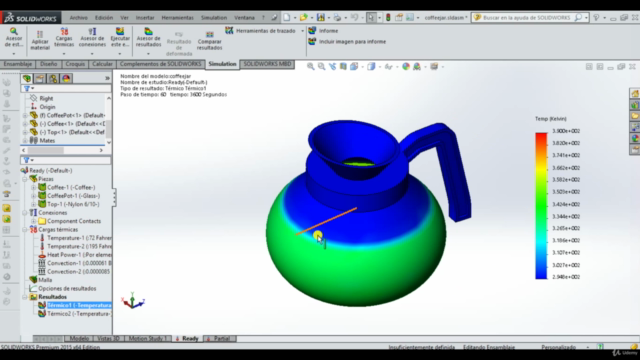Open Asesor de resultados tool
The width and height of the screenshot is (640, 360).
tap(149, 38)
